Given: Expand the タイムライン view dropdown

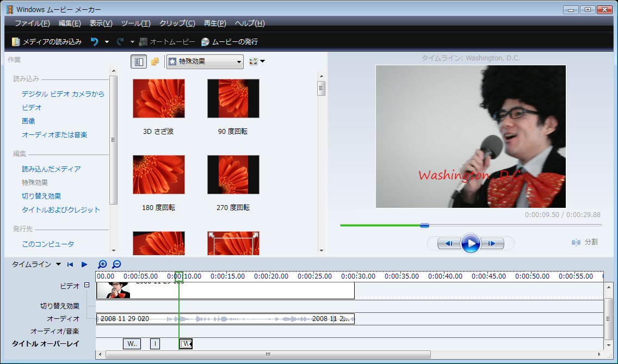Looking at the screenshot, I should (58, 264).
